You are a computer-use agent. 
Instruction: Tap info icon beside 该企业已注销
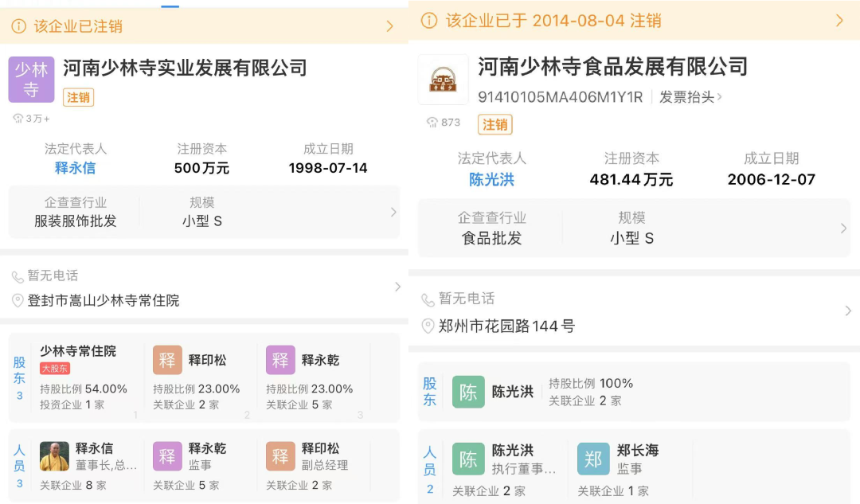[18, 26]
